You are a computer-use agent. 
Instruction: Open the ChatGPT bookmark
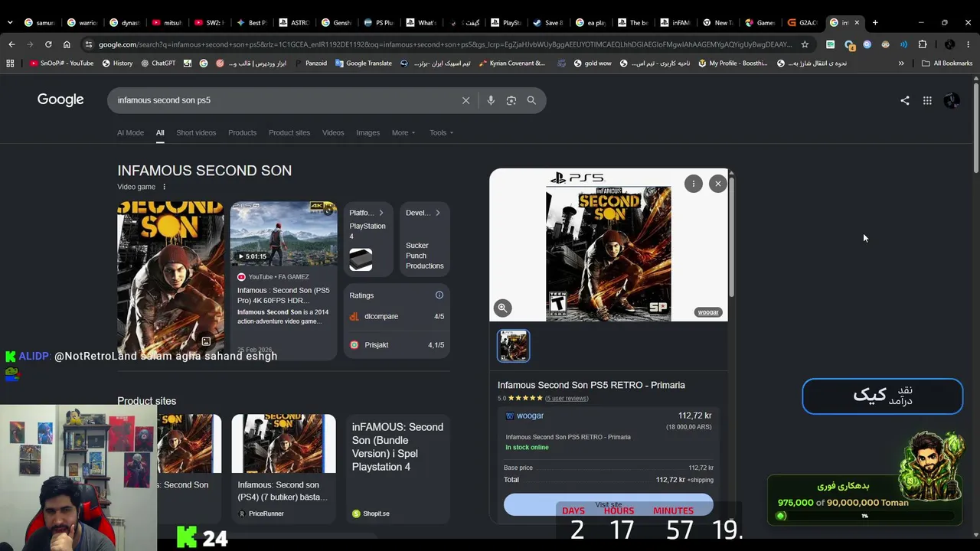tap(158, 64)
